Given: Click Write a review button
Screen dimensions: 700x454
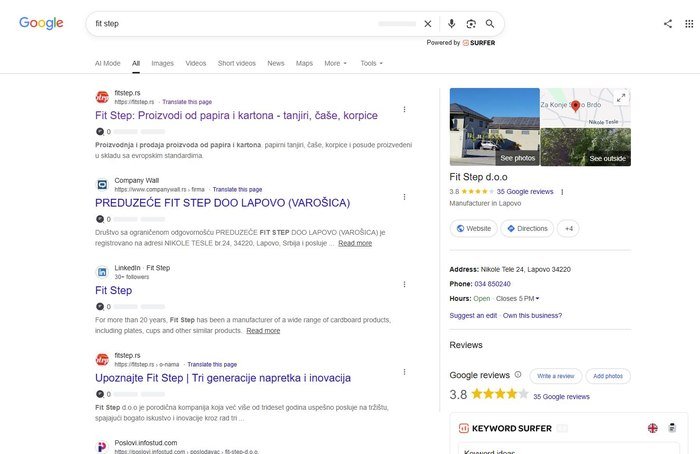Looking at the screenshot, I should (x=556, y=376).
